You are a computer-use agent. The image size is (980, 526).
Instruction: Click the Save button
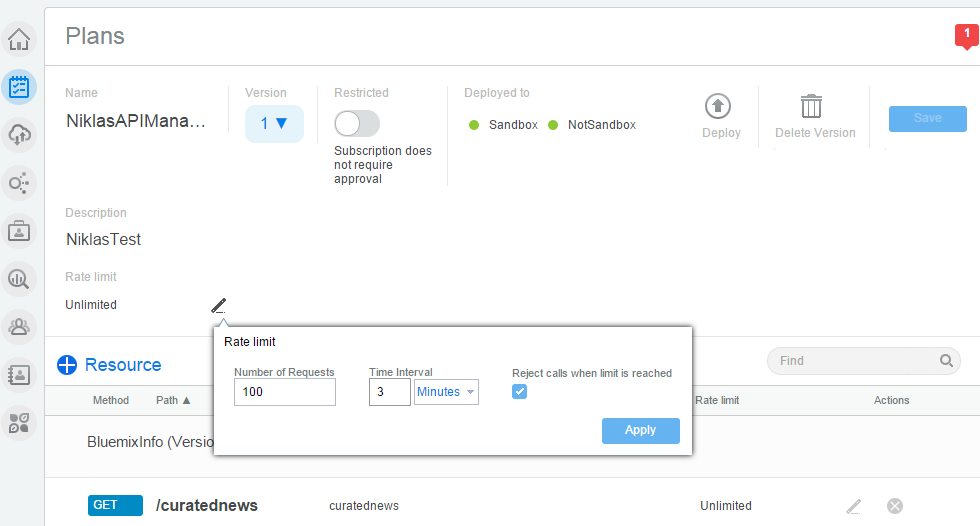click(x=928, y=119)
